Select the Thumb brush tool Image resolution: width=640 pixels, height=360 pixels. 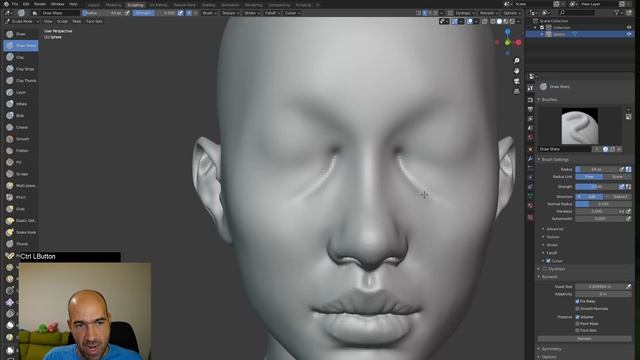(21, 244)
